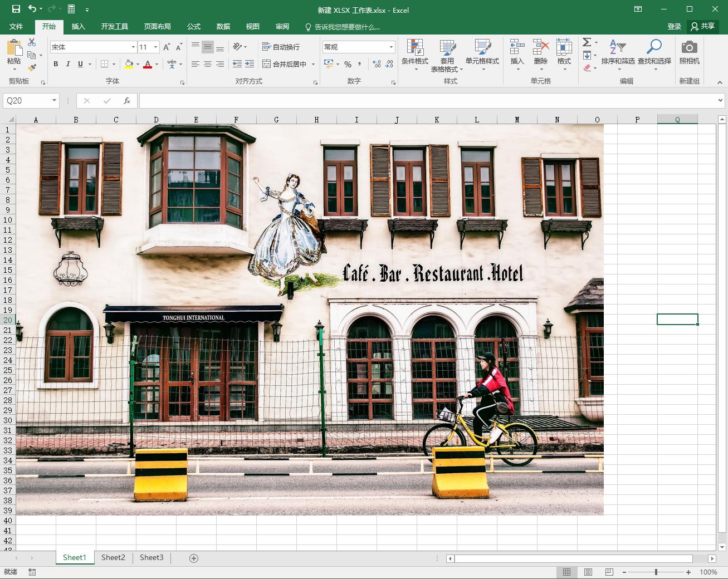Expand the font name dropdown
This screenshot has height=579, width=728.
pos(133,47)
